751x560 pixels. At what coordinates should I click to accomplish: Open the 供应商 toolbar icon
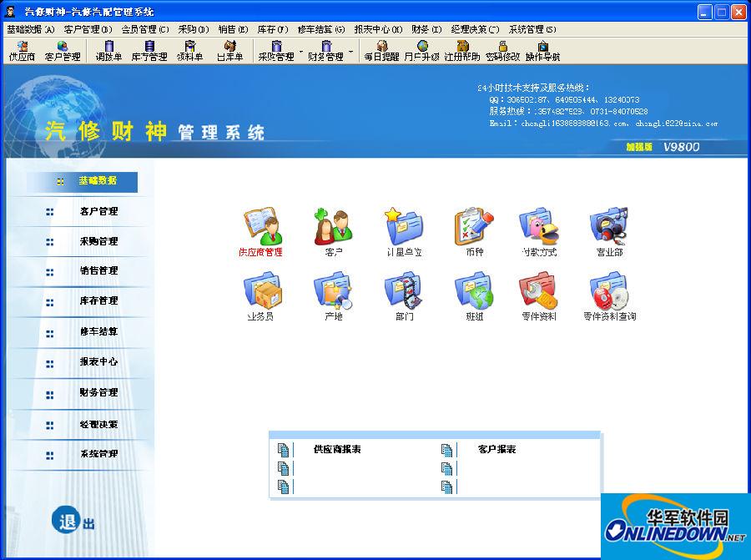click(x=22, y=51)
